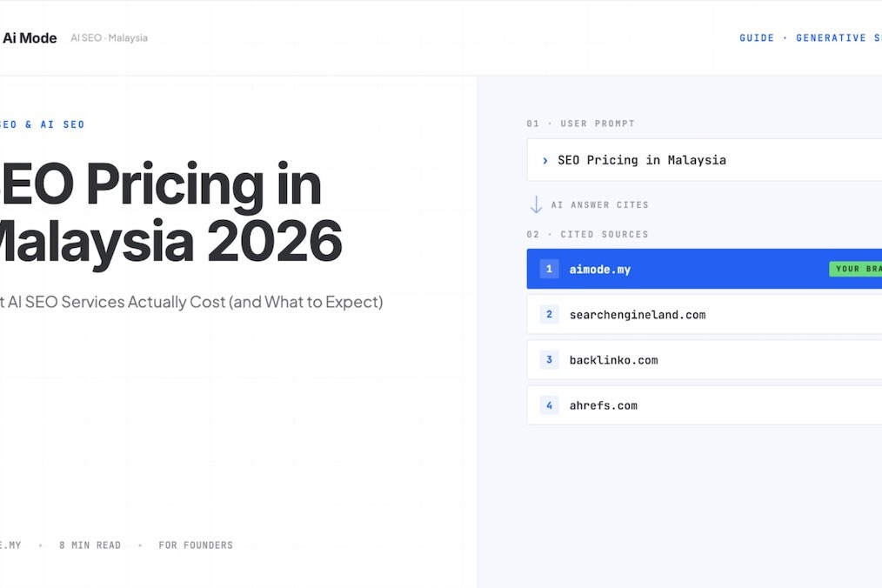Click badge number 3 beside backlinko.com
This screenshot has height=588, width=882.
point(549,359)
